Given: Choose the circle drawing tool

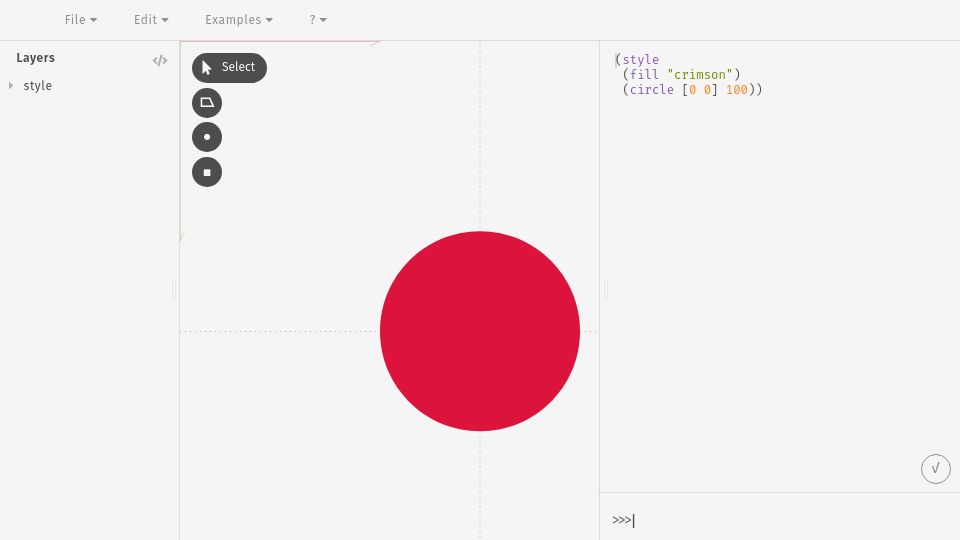Looking at the screenshot, I should pyautogui.click(x=207, y=137).
